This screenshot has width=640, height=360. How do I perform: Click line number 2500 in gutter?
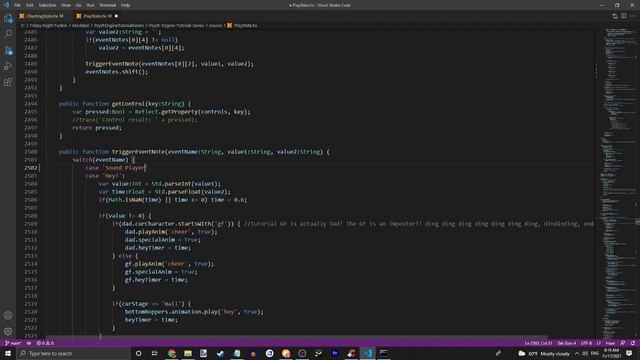pos(31,152)
